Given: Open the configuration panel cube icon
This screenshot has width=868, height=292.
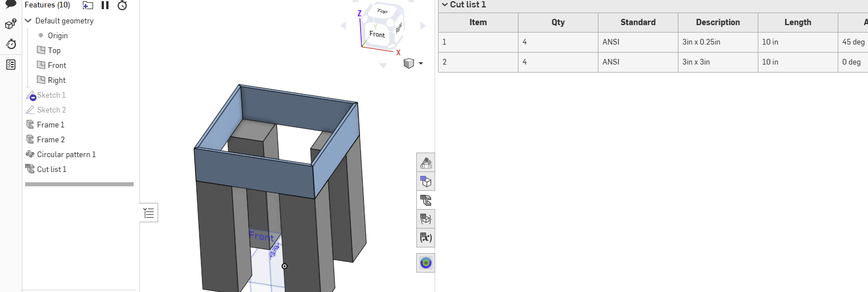Looking at the screenshot, I should [11, 24].
